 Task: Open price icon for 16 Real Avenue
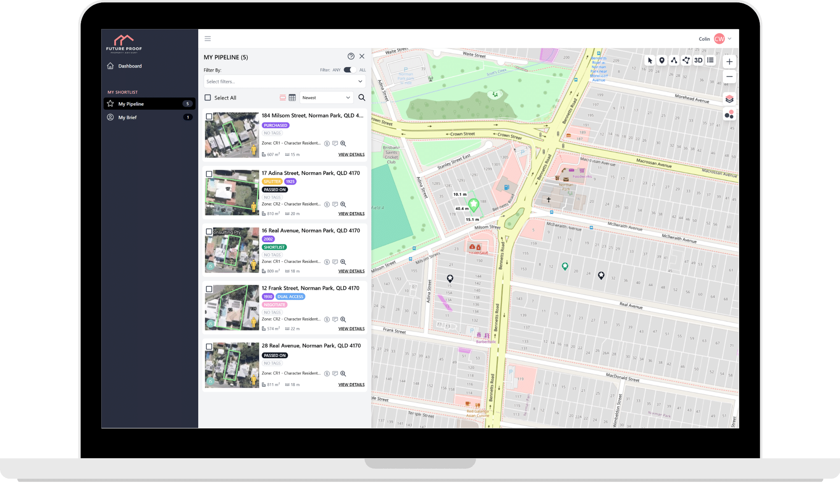(x=327, y=262)
